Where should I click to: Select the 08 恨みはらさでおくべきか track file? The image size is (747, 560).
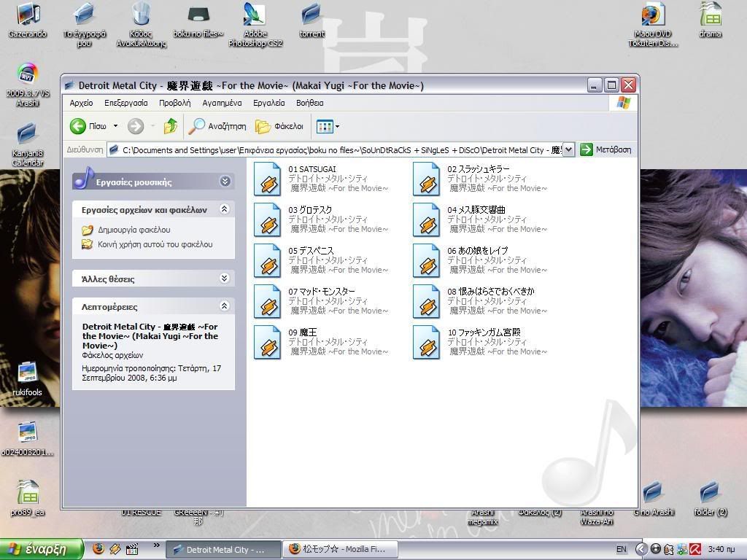tap(480, 301)
